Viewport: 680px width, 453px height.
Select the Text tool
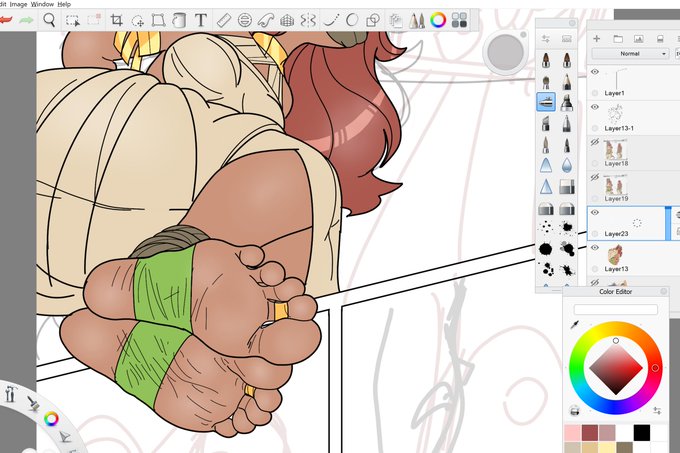coord(200,20)
